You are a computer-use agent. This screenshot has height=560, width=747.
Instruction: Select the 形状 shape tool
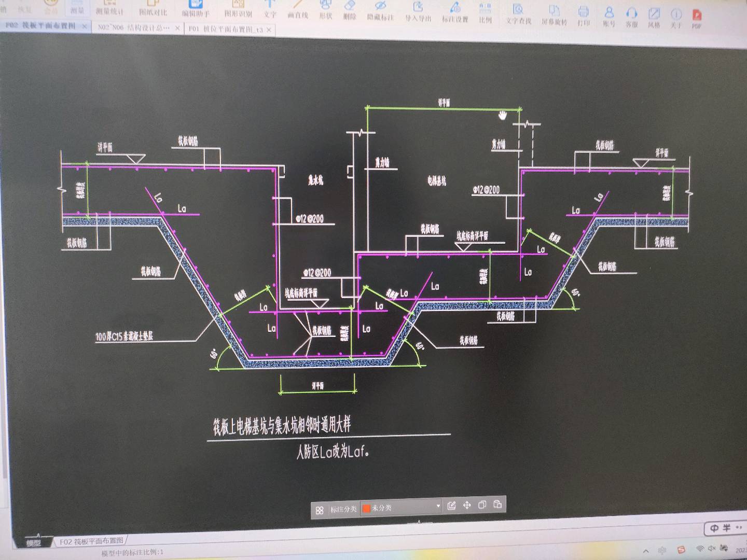point(326,10)
